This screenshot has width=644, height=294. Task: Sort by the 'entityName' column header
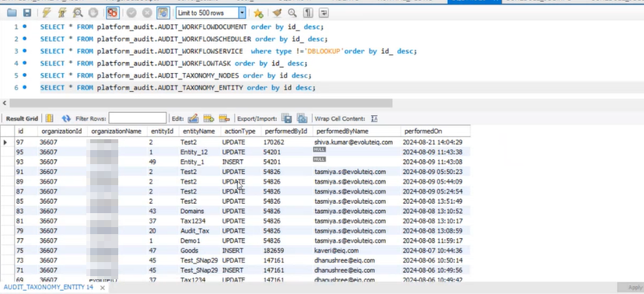click(199, 131)
